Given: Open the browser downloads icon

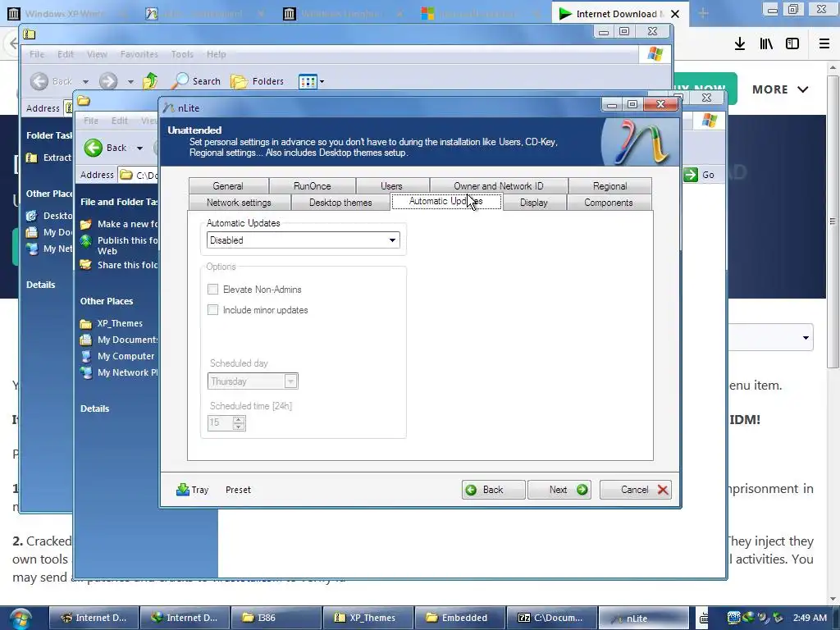Looking at the screenshot, I should (740, 44).
